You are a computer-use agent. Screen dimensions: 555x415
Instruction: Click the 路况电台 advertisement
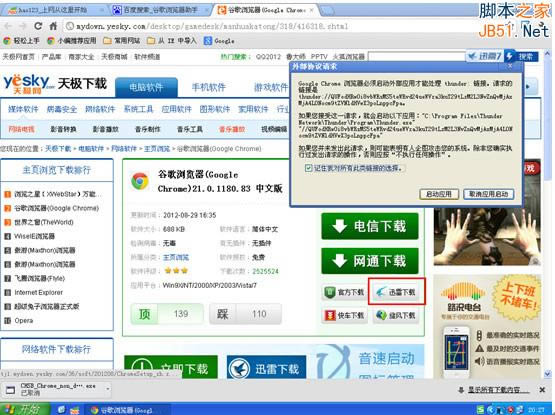coord(487,326)
